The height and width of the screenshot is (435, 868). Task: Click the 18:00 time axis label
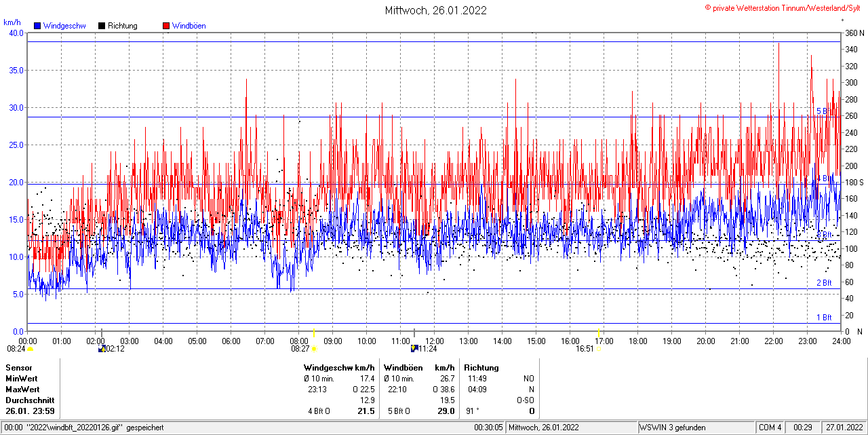[638, 341]
